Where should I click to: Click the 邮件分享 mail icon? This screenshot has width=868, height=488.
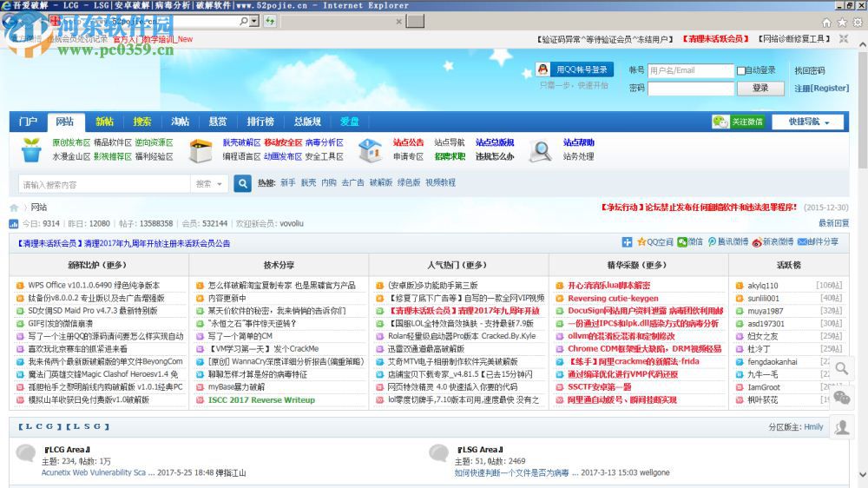(801, 242)
